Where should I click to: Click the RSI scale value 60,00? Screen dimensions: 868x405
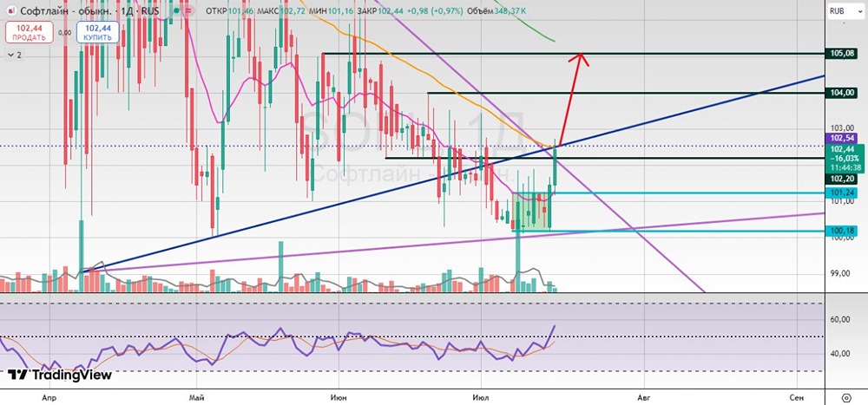(840, 319)
